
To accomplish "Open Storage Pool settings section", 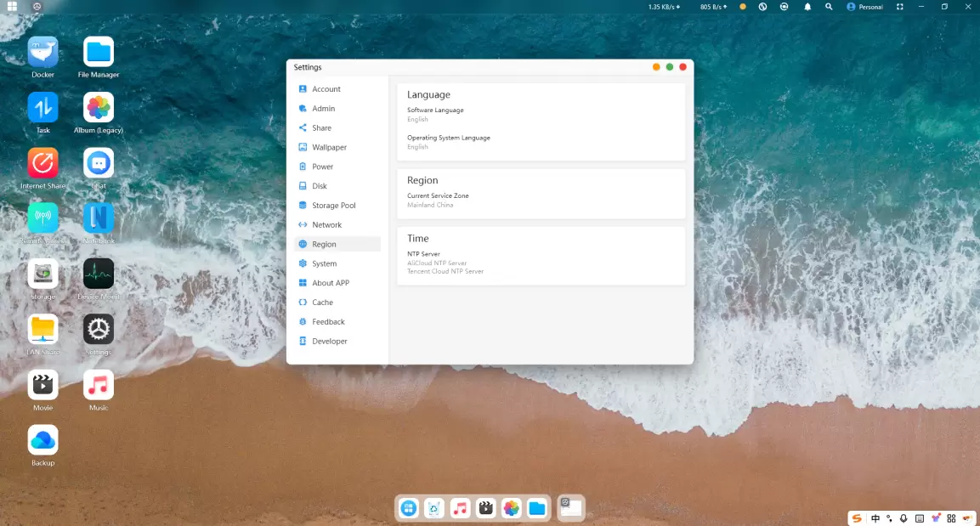I will pyautogui.click(x=333, y=206).
